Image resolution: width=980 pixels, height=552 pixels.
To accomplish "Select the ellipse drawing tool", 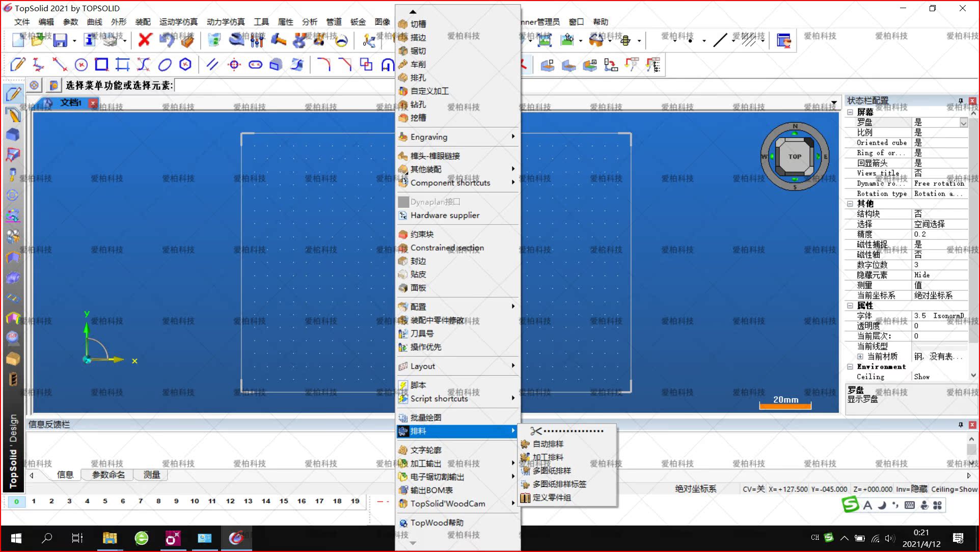I will click(x=165, y=65).
